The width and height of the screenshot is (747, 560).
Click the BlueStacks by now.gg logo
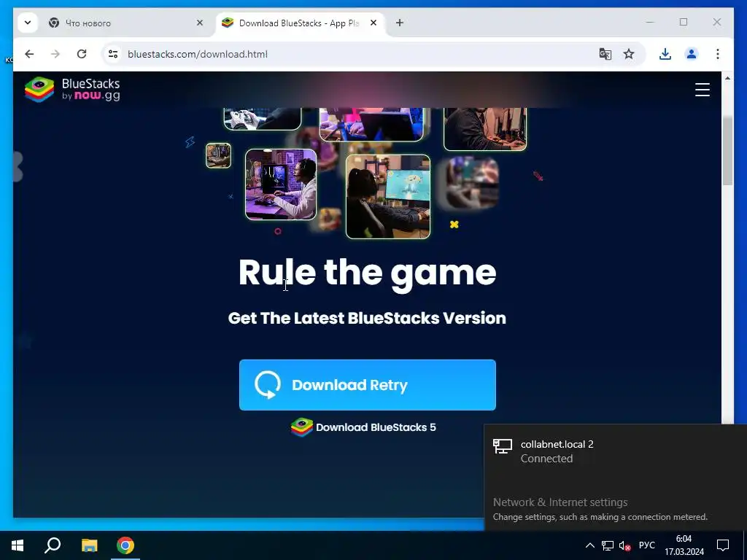(72, 90)
